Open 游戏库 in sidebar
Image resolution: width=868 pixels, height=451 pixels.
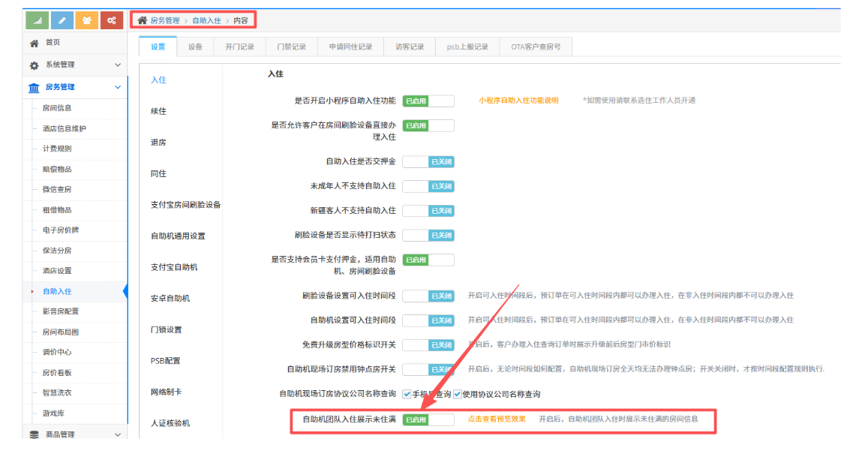pyautogui.click(x=53, y=413)
